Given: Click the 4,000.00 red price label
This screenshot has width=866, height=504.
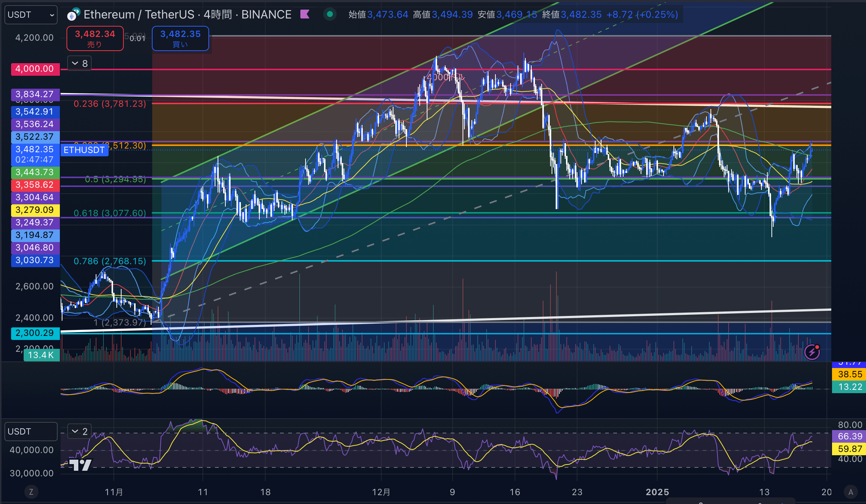Looking at the screenshot, I should click(35, 69).
